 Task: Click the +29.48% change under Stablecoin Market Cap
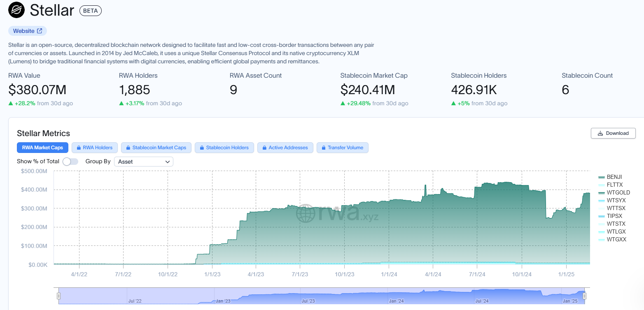point(359,103)
